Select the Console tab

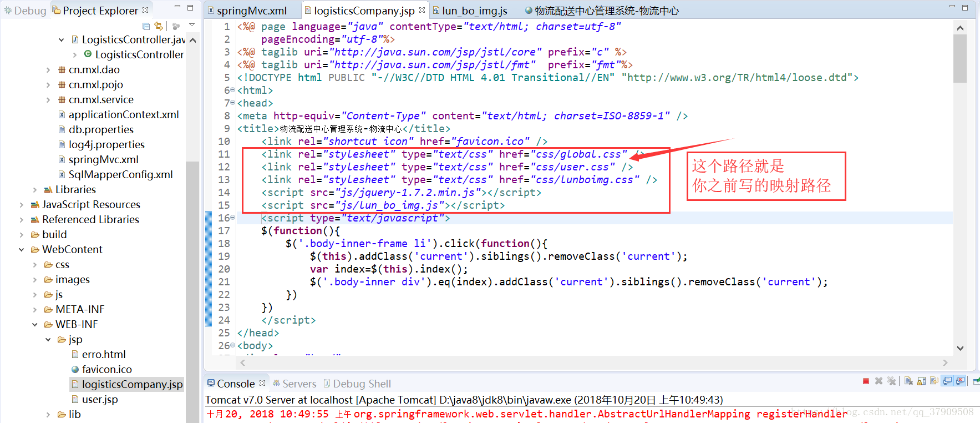(x=231, y=384)
